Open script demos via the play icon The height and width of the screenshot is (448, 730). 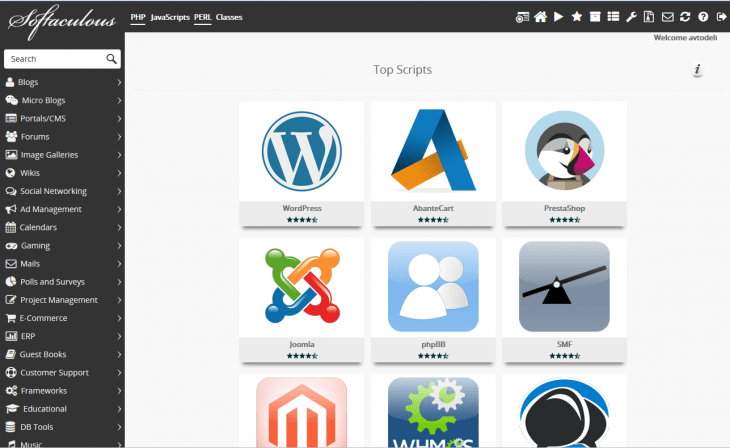558,17
